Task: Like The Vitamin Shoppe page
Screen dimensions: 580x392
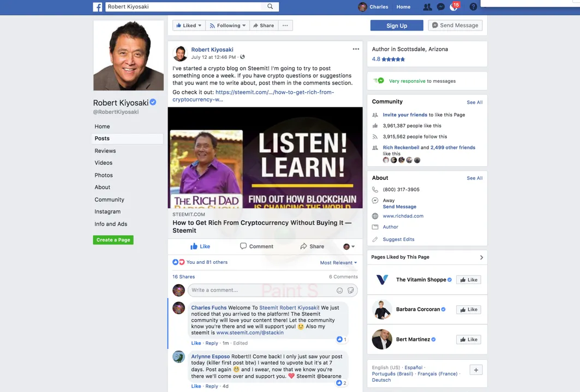Action: (469, 280)
